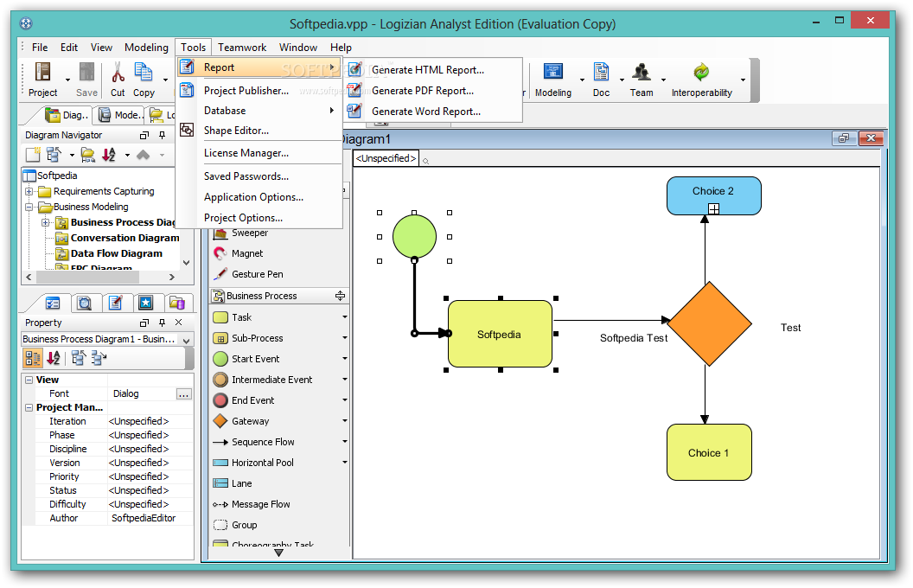Select the End Event tool
Image resolution: width=913 pixels, height=588 pixels.
pos(252,400)
